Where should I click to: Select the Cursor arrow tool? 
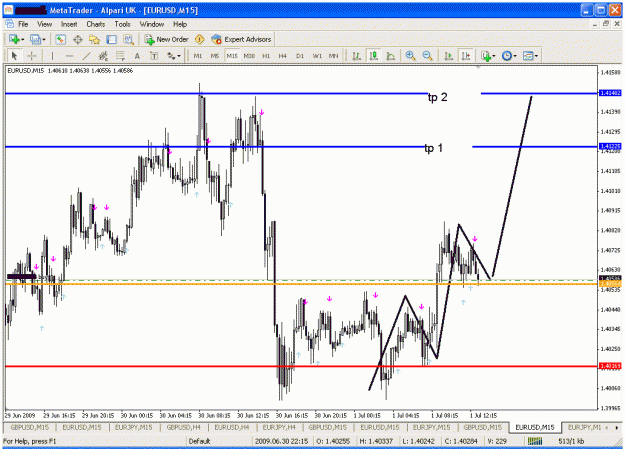(x=14, y=56)
